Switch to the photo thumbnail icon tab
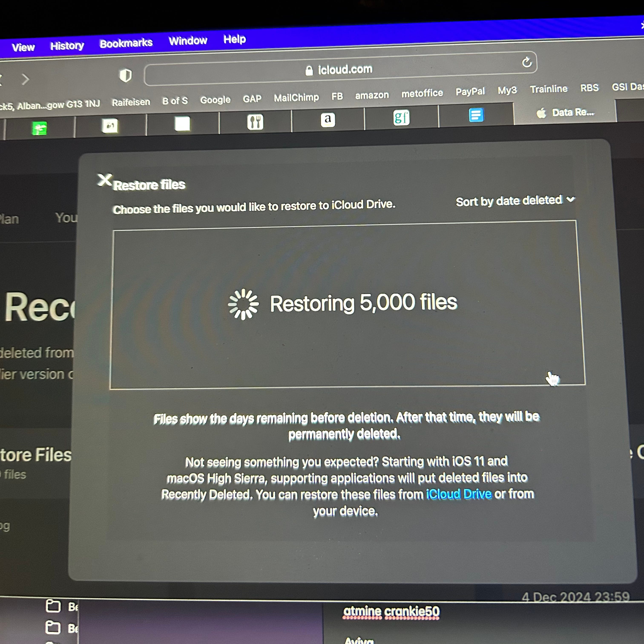Viewport: 644px width, 644px height. click(x=110, y=126)
